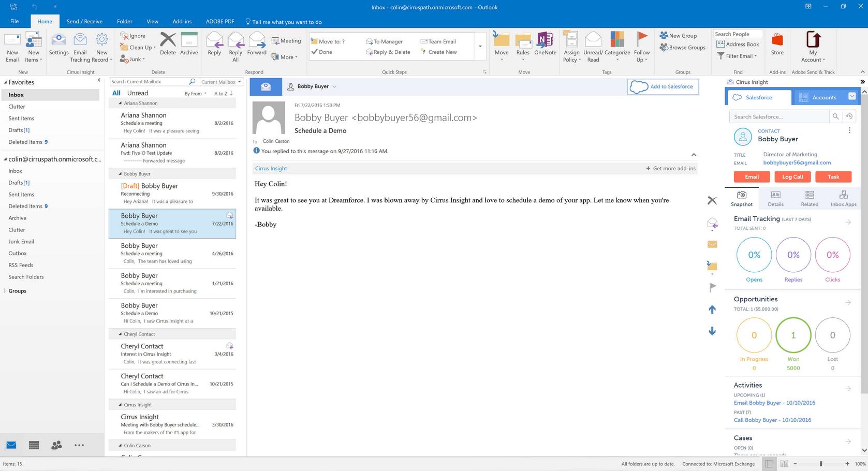Collapse the Favorites section
The width and height of the screenshot is (868, 471).
pyautogui.click(x=6, y=82)
